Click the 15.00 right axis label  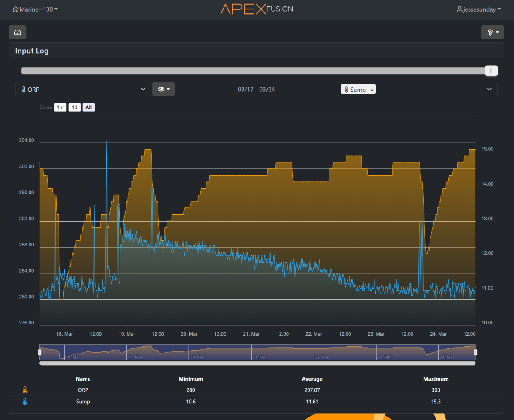[x=488, y=149]
